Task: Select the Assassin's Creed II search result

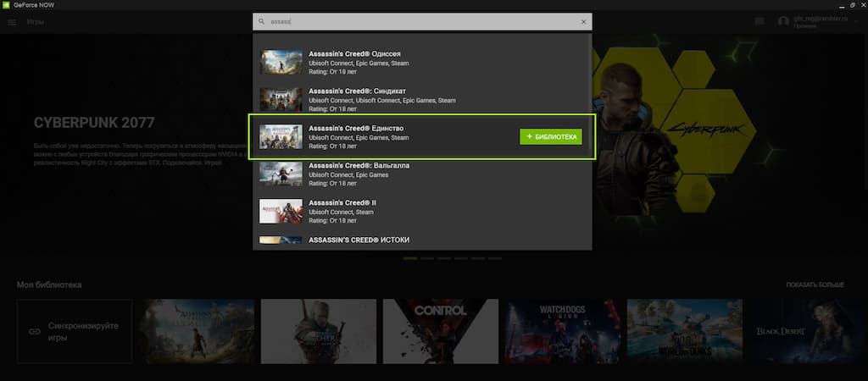Action: point(422,211)
